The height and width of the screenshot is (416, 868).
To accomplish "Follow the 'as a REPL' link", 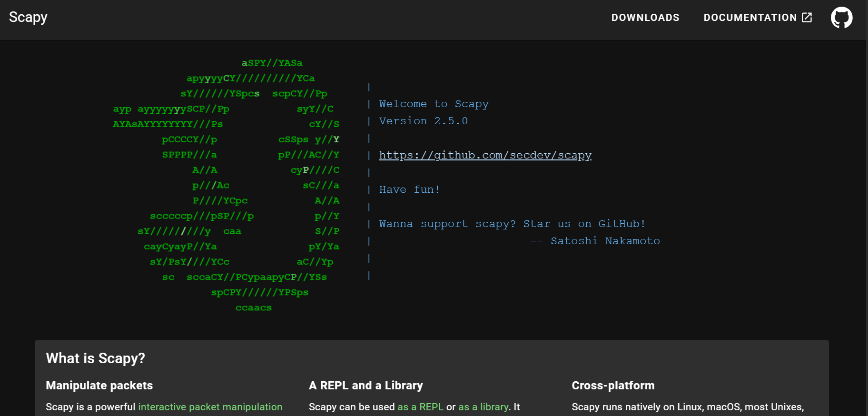I will click(420, 407).
